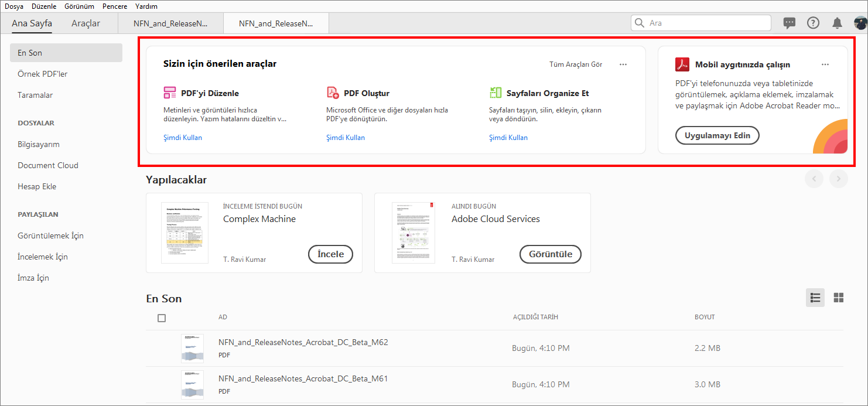
Task: Open the Düzenle menu
Action: (44, 6)
